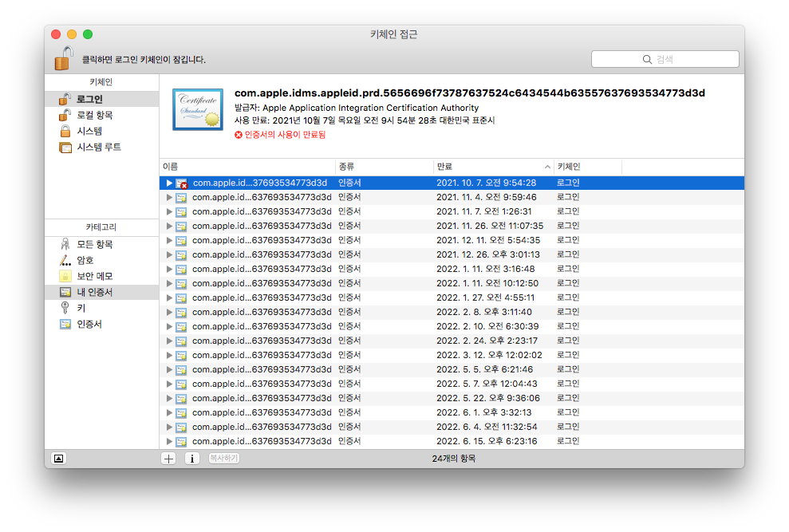The height and width of the screenshot is (532, 789).
Task: Select the 시스템 루트 keychain icon
Action: (x=65, y=148)
